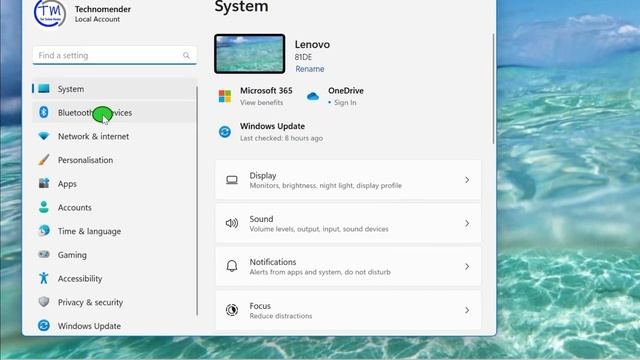Click the main pane vertical scrollbar
Screen dimensions: 640x360
pos(493,89)
